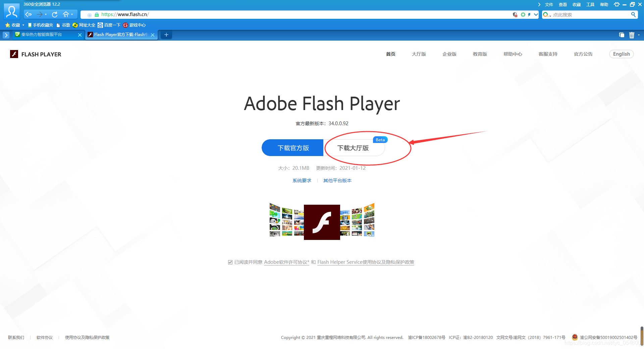Screen dimensions: 644x349
Task: Open the 其他平台版本 link
Action: (337, 181)
